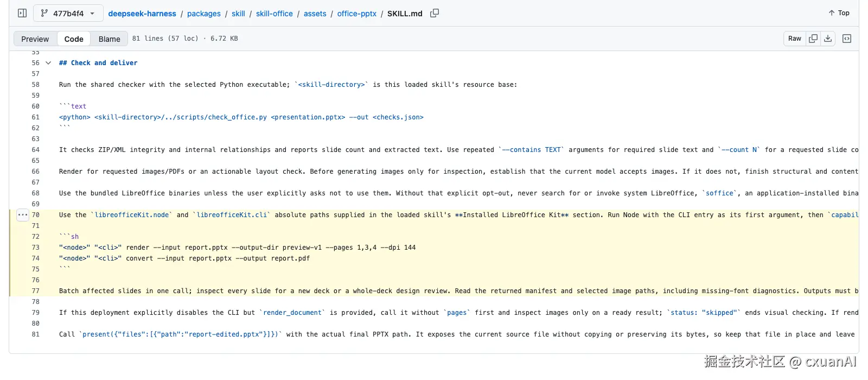The width and height of the screenshot is (868, 380).
Task: Open the line 70 options ellipsis menu
Action: (x=22, y=215)
